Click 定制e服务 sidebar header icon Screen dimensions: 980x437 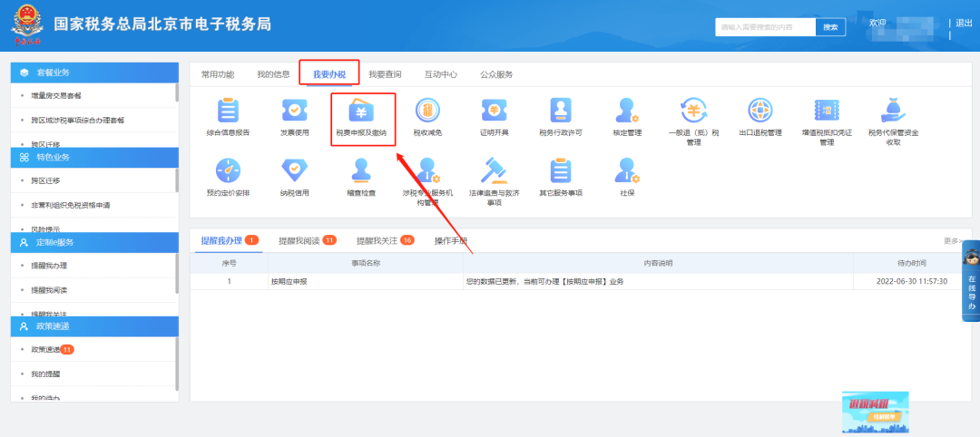(x=24, y=241)
